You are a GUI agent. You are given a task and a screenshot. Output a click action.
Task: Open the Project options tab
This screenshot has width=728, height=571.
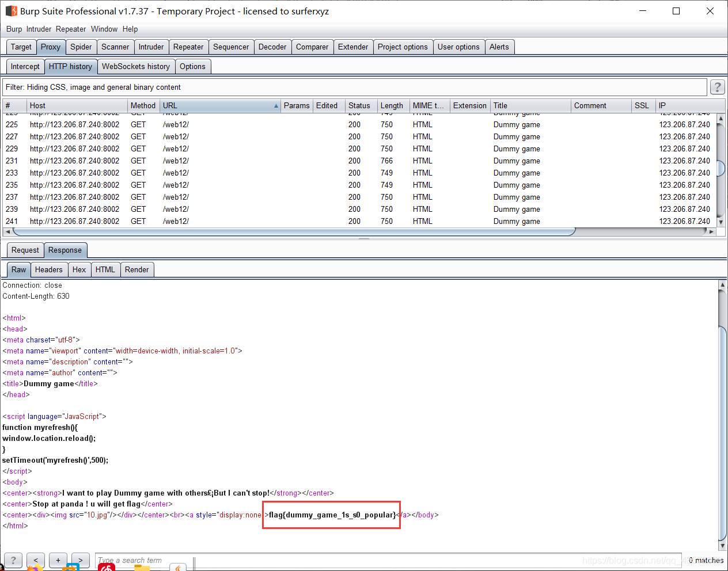[x=403, y=47]
